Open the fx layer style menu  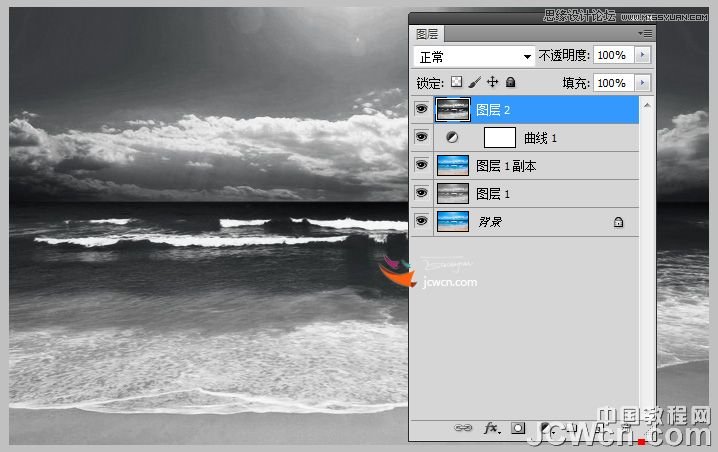(x=492, y=428)
